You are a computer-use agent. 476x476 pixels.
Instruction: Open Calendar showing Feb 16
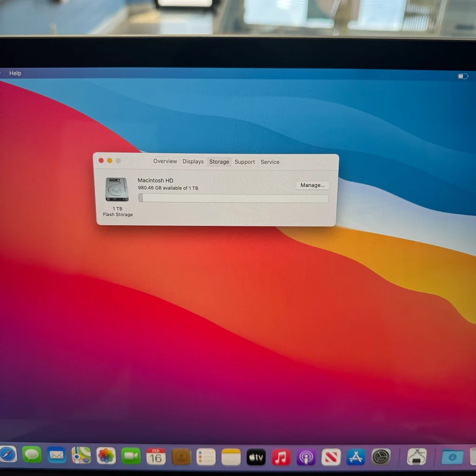pos(156,456)
